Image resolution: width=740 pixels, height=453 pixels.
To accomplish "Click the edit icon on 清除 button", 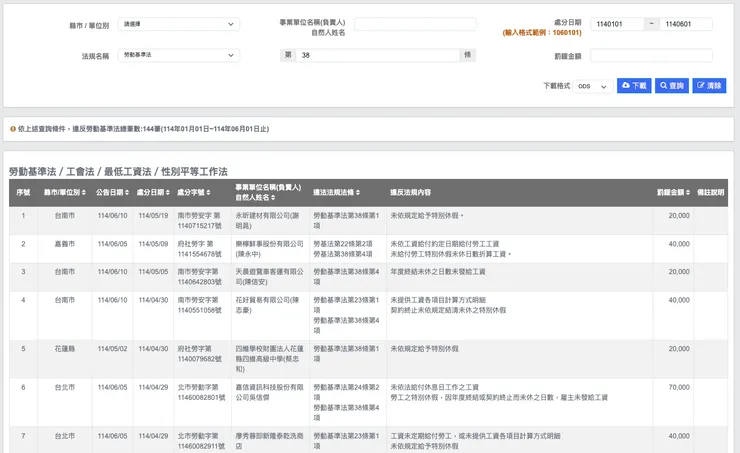I will [701, 85].
